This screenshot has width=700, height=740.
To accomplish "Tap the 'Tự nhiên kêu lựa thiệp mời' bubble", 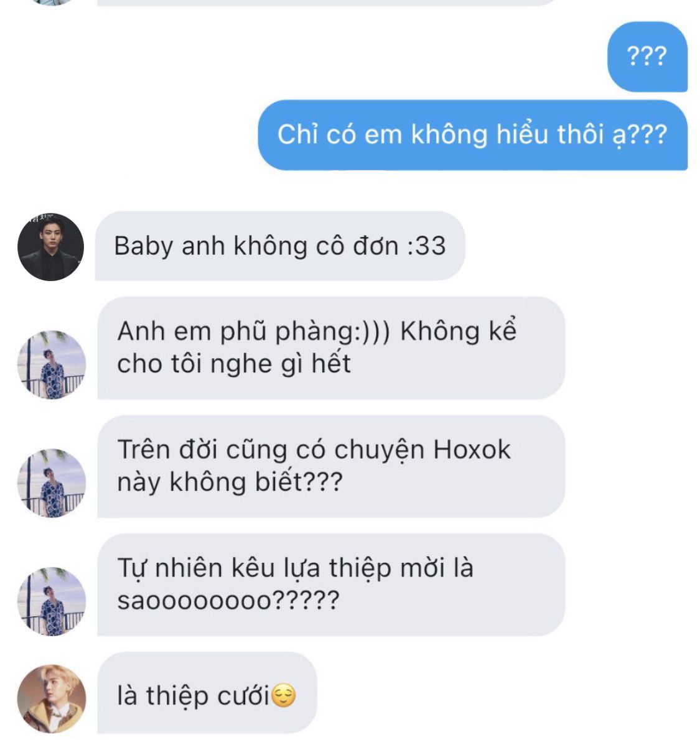I will point(331,585).
